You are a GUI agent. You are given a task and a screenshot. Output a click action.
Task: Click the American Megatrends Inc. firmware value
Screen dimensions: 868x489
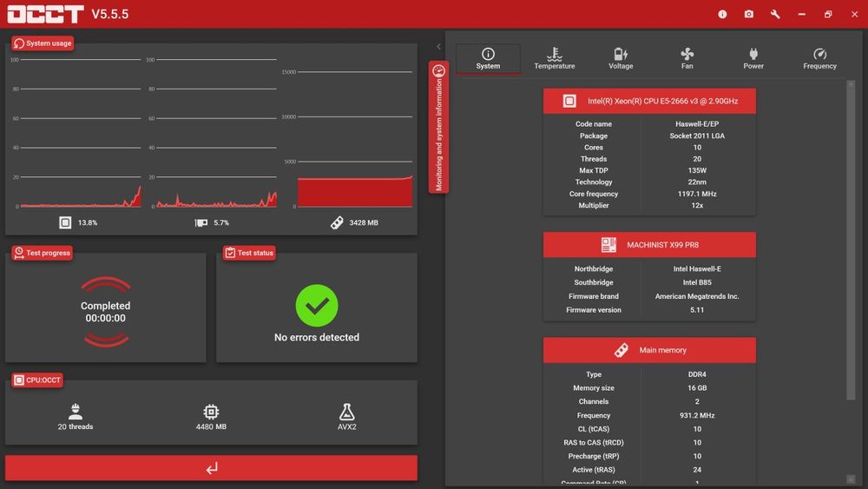697,296
